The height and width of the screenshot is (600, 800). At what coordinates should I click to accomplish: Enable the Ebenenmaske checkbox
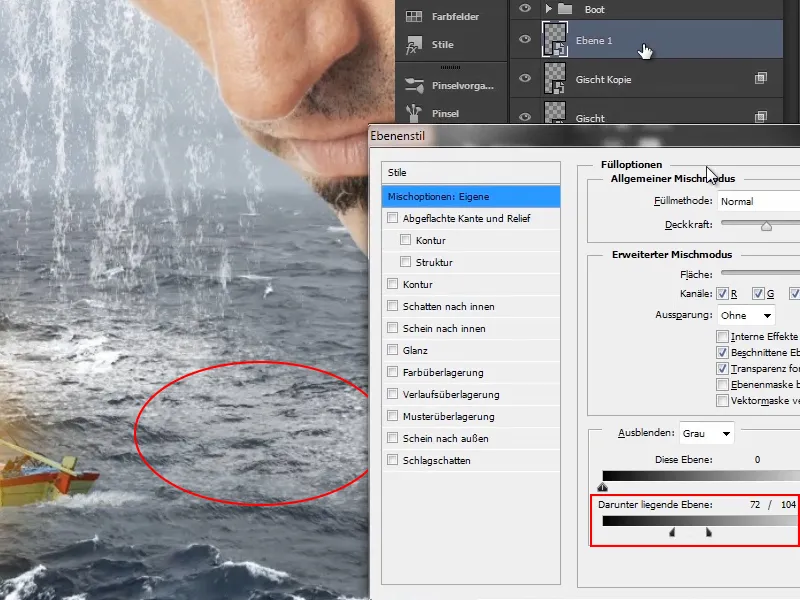(x=722, y=384)
